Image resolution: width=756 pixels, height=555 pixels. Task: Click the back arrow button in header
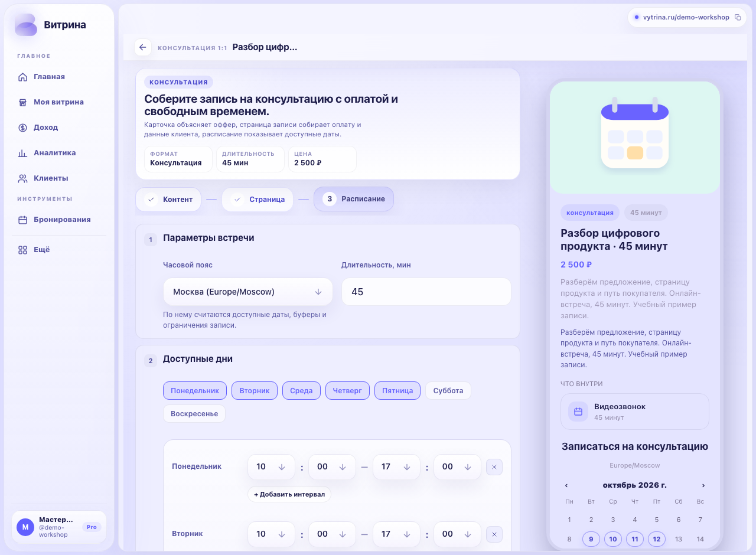click(142, 47)
